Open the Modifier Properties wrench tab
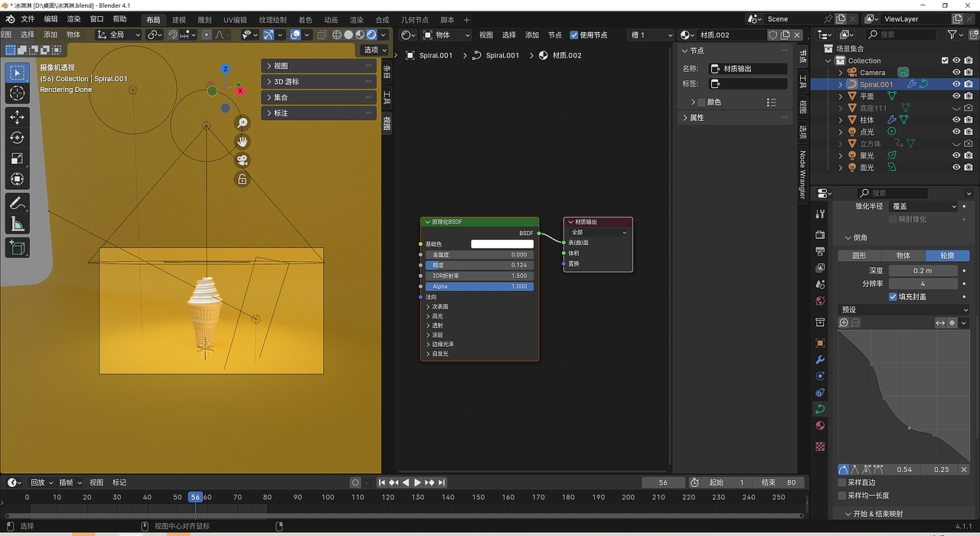 [x=819, y=359]
